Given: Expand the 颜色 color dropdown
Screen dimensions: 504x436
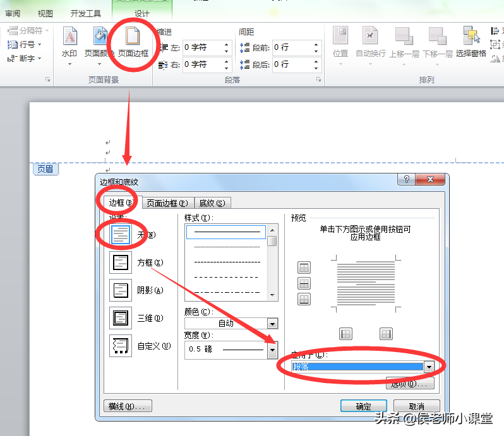Looking at the screenshot, I should point(273,324).
